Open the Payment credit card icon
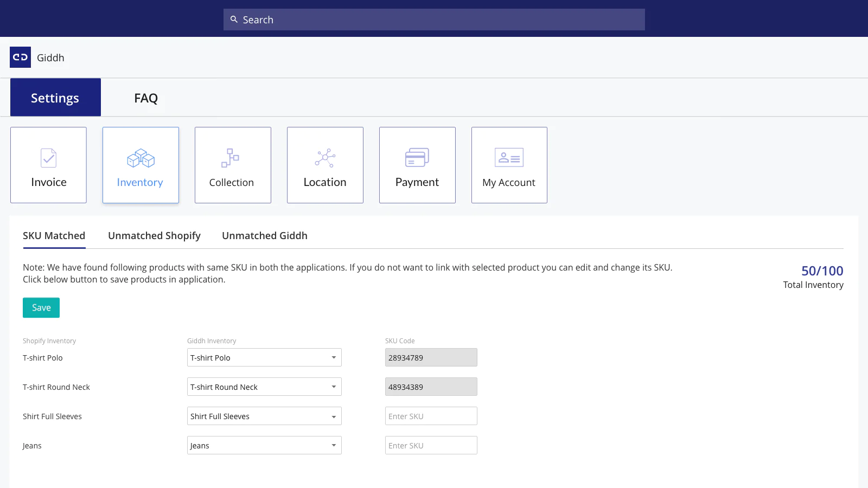The height and width of the screenshot is (488, 868). point(417,158)
